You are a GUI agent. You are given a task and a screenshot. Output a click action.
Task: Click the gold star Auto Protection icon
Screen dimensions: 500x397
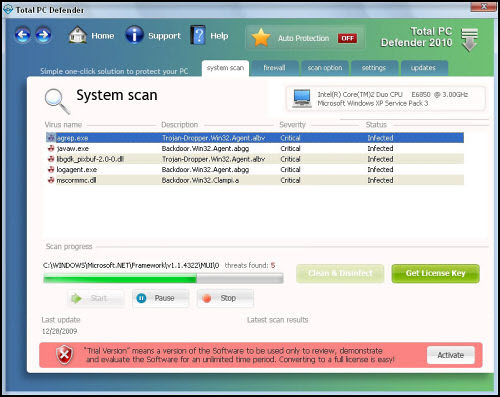(x=261, y=38)
